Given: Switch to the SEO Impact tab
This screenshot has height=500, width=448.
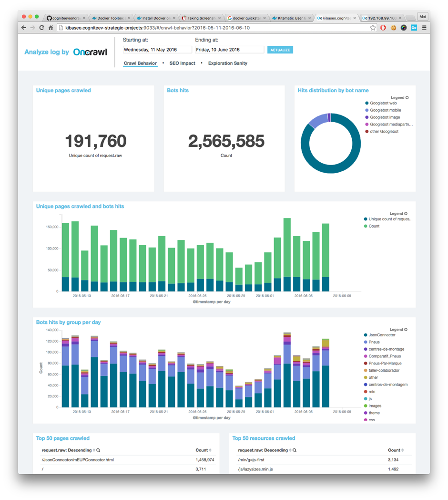Looking at the screenshot, I should click(182, 63).
